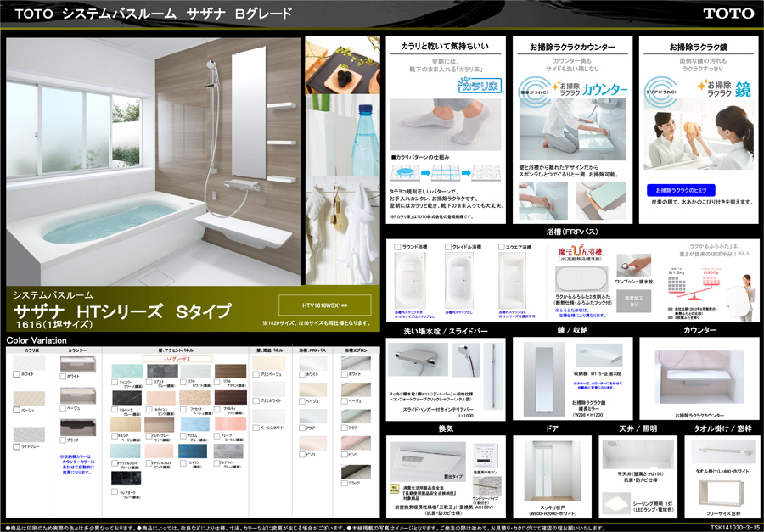The width and height of the screenshot is (764, 532).
Task: Select the ピンク FRP bathtub swatch
Action: point(313,443)
